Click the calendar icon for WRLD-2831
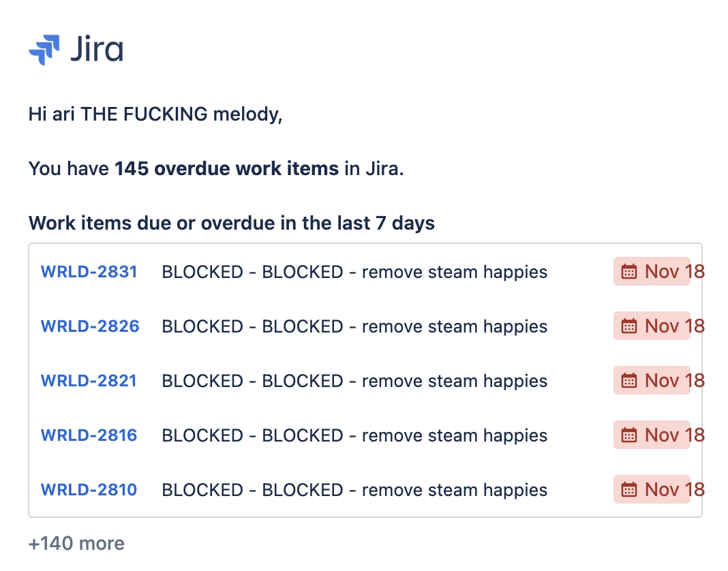 pyautogui.click(x=629, y=272)
